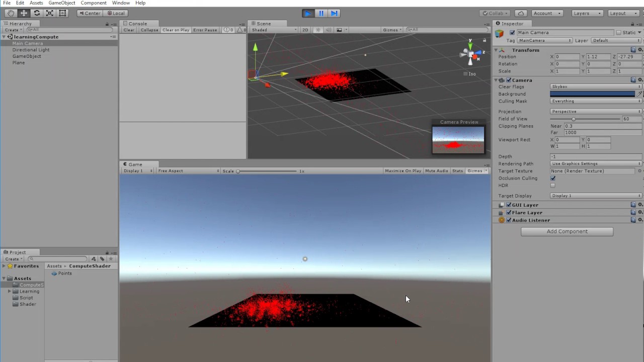
Task: Open Camera component help reference icon
Action: click(633, 80)
